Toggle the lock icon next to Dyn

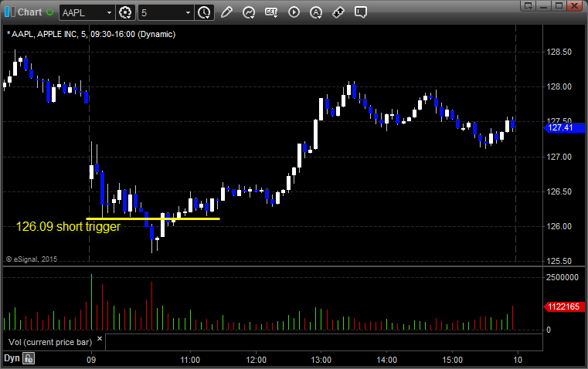tap(29, 358)
